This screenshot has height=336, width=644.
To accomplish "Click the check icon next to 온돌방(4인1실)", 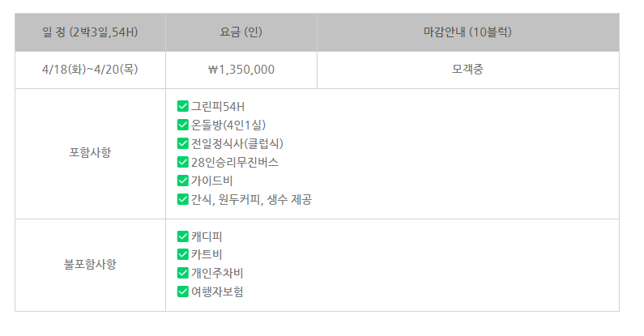I will (183, 125).
